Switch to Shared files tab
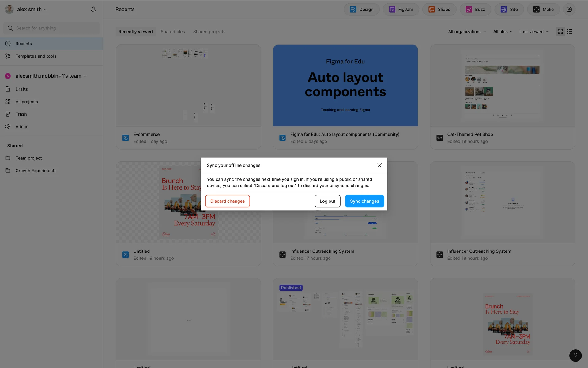 click(x=173, y=32)
